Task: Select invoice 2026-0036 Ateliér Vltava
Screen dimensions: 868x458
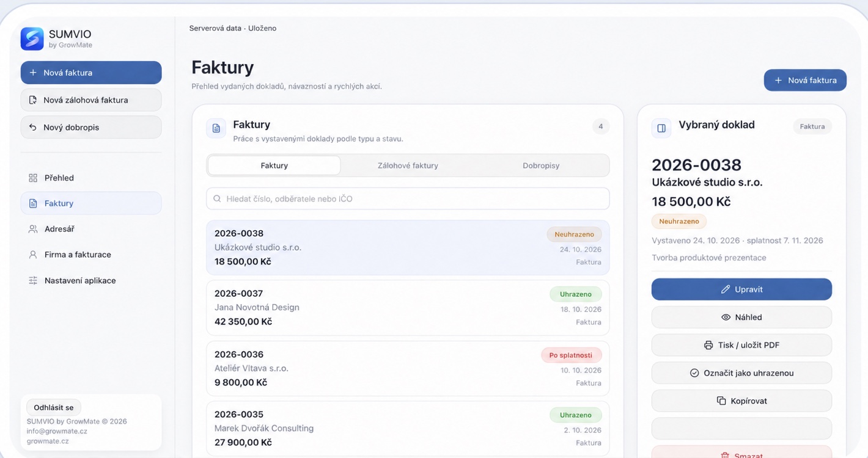Action: point(408,368)
